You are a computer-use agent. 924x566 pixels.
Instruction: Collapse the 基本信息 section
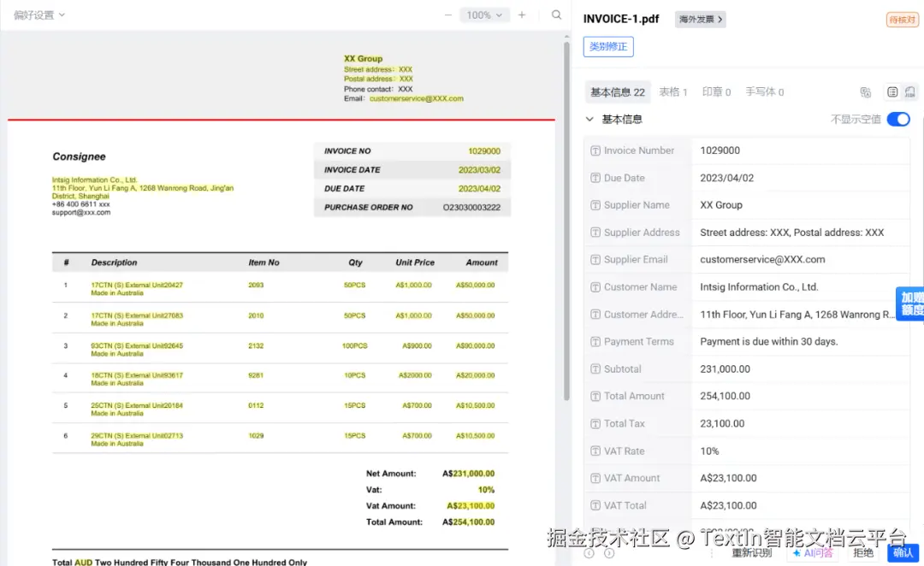tap(589, 119)
